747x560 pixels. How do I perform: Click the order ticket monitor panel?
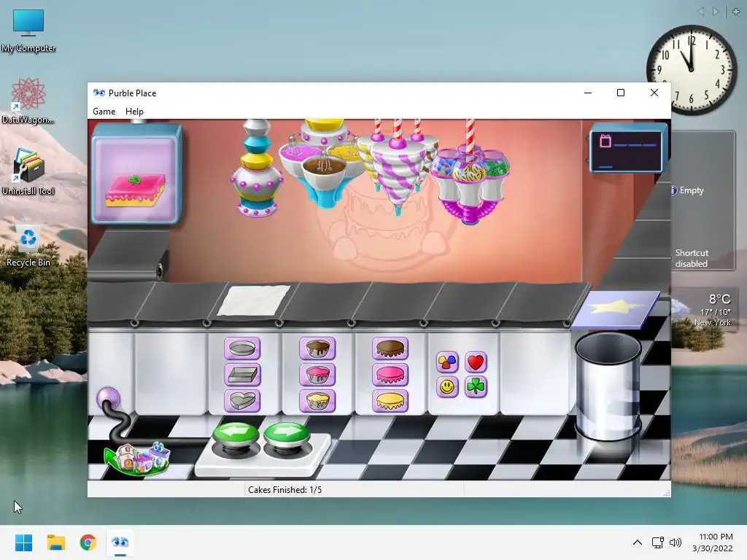[628, 148]
